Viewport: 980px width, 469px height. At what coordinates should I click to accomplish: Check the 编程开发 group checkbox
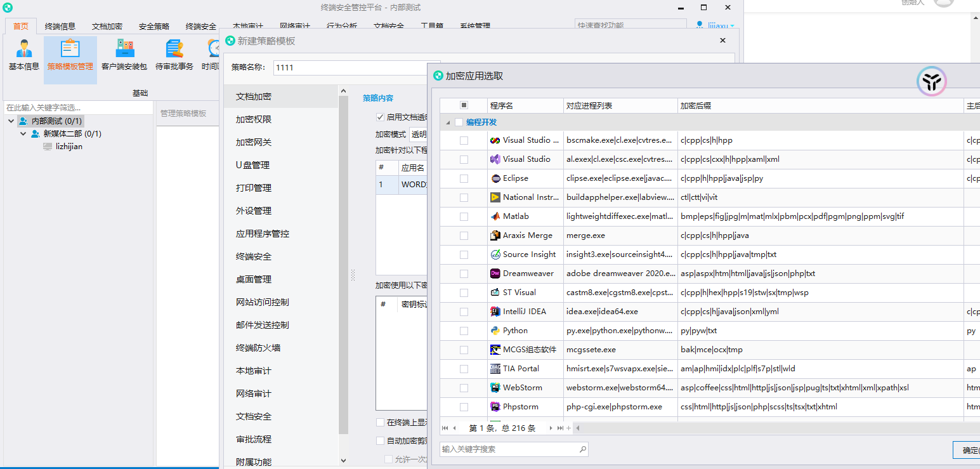pos(459,122)
